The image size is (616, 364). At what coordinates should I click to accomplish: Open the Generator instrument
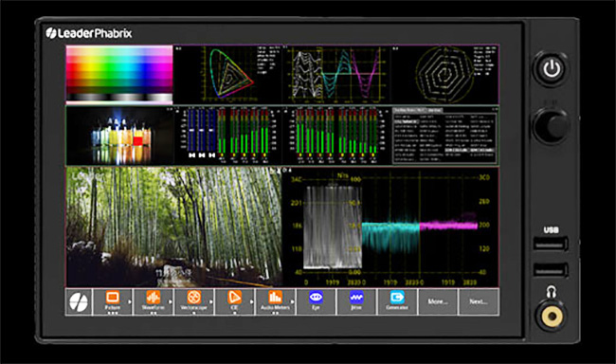click(x=397, y=301)
